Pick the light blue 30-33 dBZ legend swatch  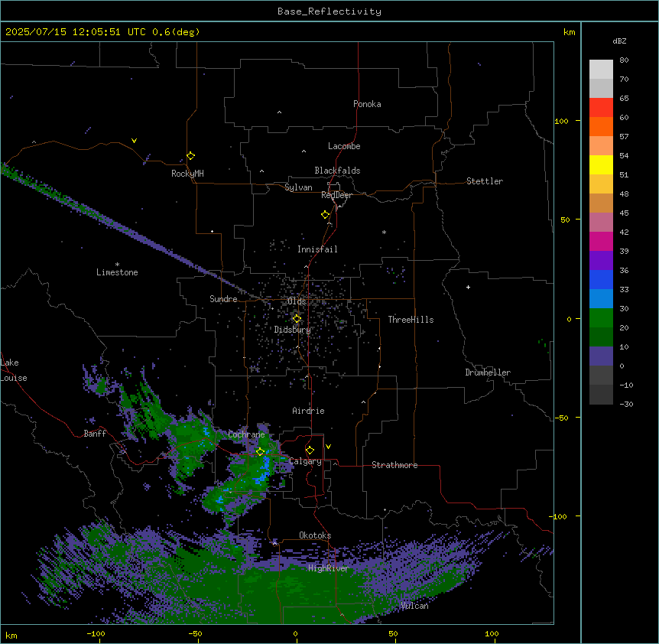click(x=601, y=299)
